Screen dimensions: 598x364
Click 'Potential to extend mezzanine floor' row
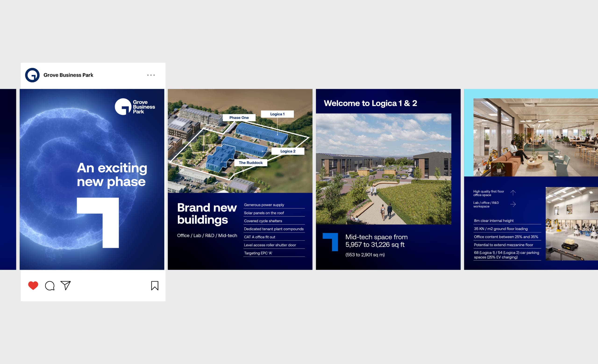point(507,245)
